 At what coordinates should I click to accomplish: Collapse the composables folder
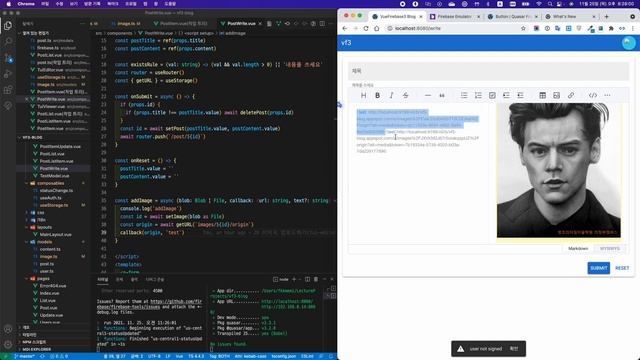50,183
